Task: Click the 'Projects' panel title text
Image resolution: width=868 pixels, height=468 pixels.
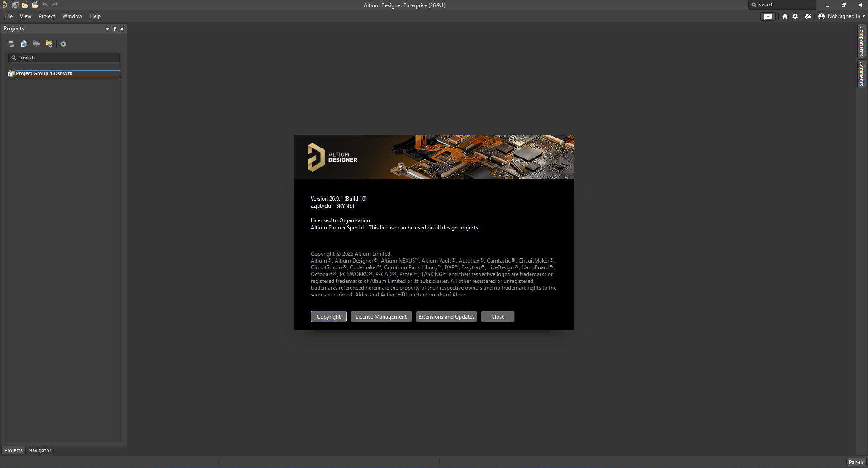Action: coord(14,29)
